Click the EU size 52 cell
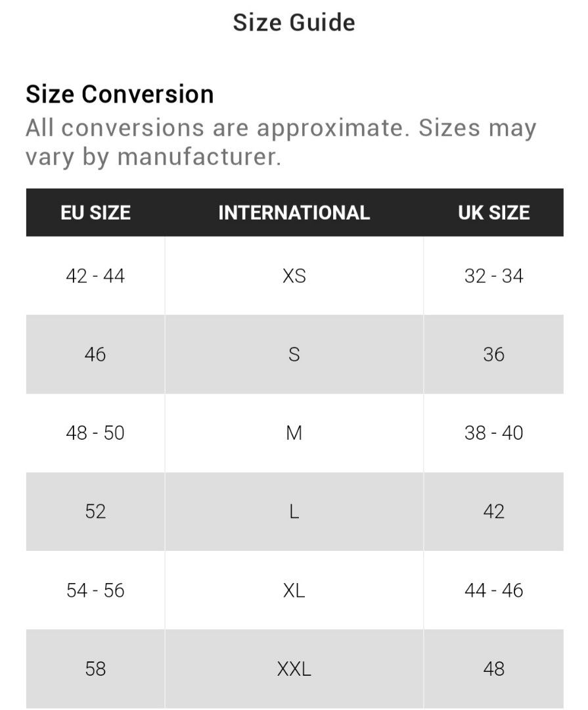Screen dimensions: 588x710 click(95, 511)
